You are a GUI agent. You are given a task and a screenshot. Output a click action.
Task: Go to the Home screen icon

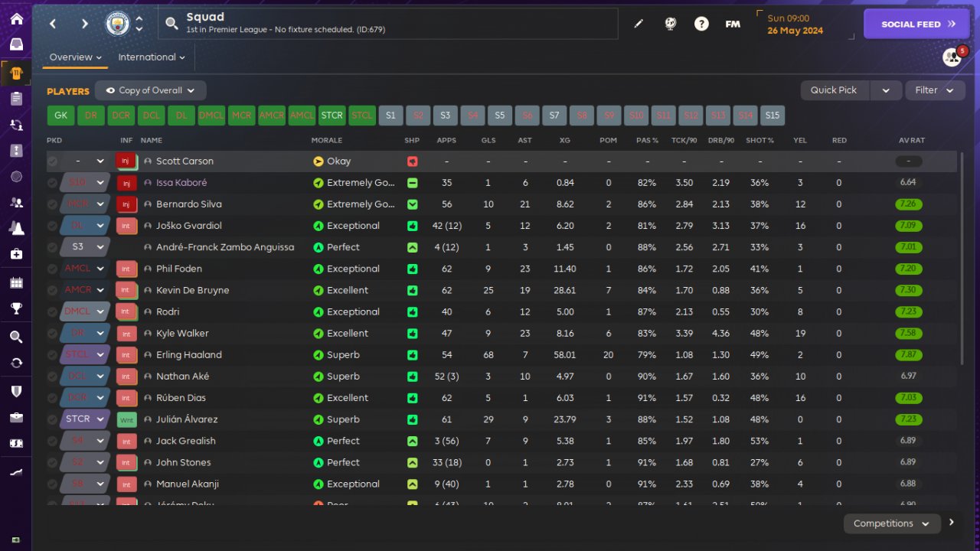tap(16, 19)
